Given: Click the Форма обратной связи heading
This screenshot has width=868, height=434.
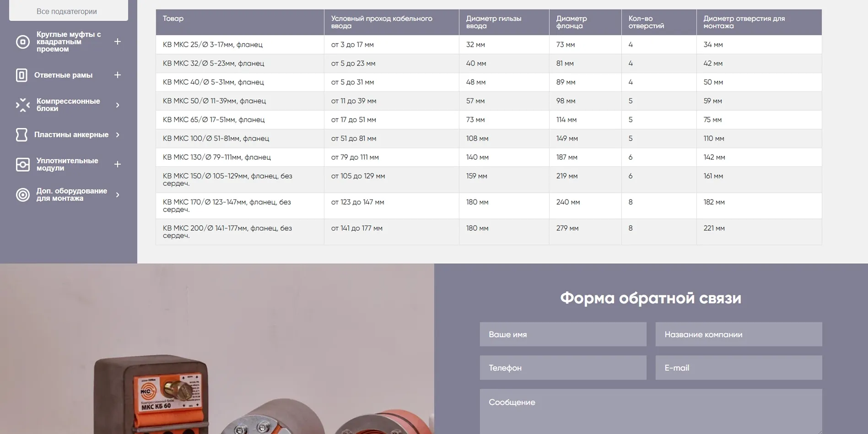Looking at the screenshot, I should click(651, 298).
